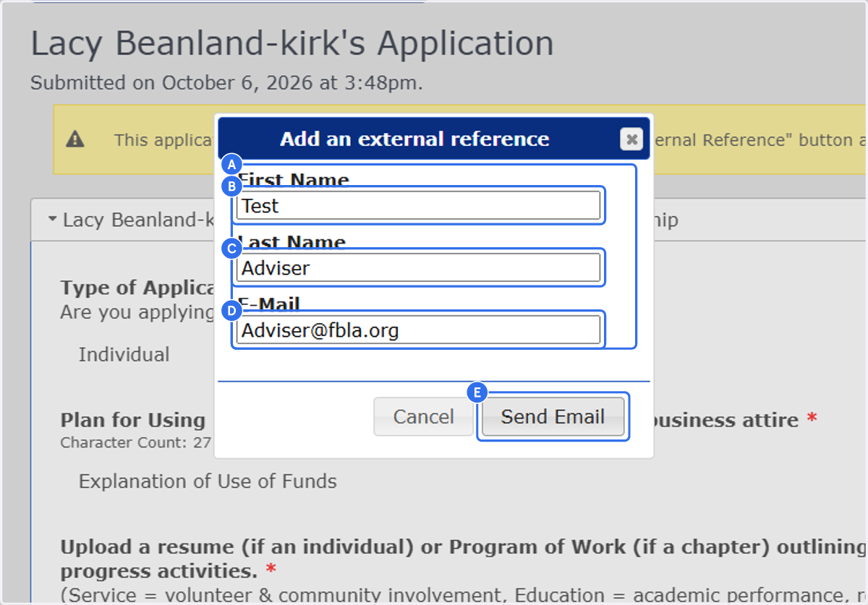Viewport: 868px width, 605px height.
Task: Click the Submitted on October 6, 2026 text
Action: [x=226, y=83]
